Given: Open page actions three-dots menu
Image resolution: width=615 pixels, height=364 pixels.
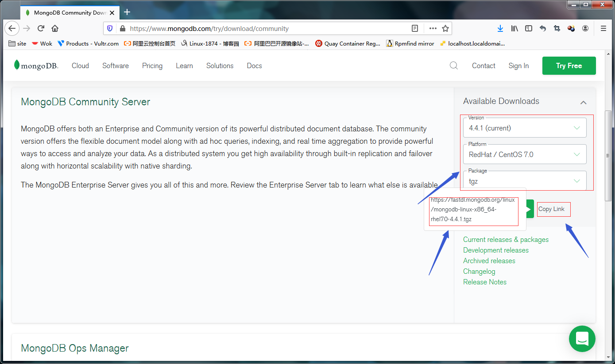Looking at the screenshot, I should point(433,28).
